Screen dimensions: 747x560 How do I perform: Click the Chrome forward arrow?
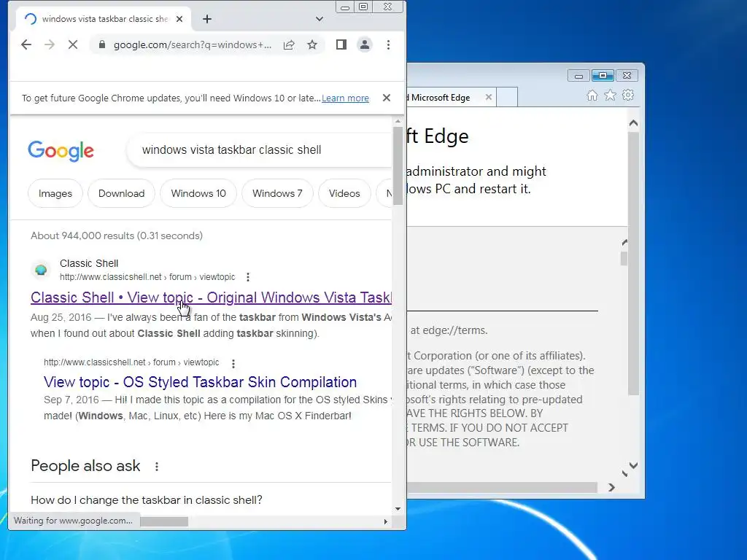pyautogui.click(x=50, y=44)
